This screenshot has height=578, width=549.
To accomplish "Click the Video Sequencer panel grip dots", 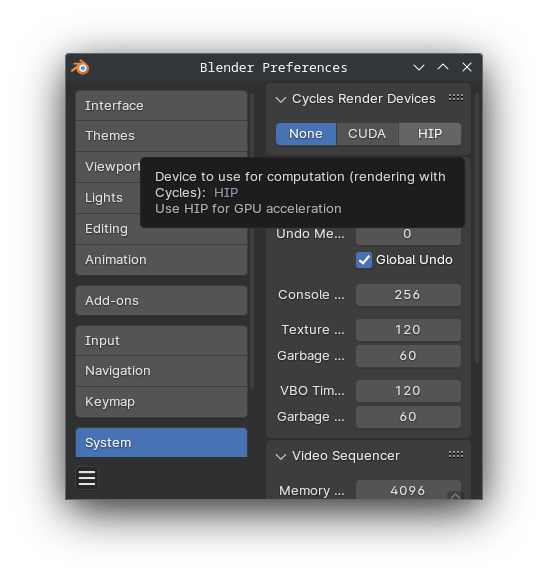I will [456, 455].
